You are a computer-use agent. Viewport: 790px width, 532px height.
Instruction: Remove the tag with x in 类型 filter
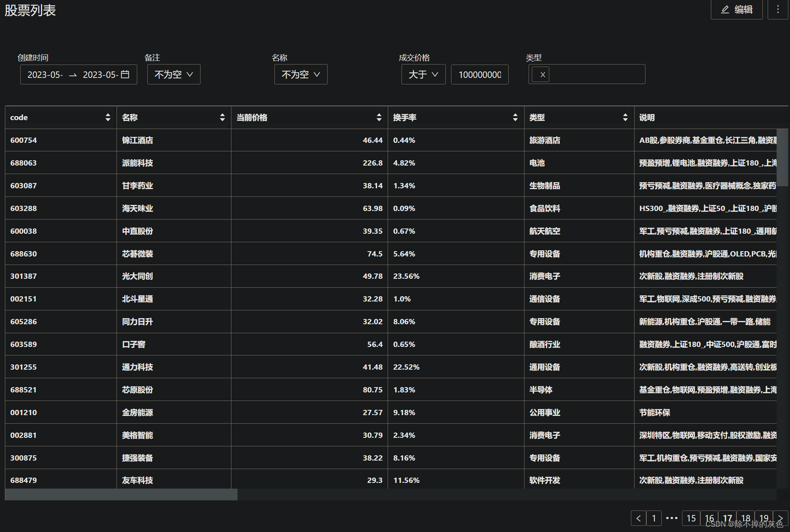[542, 75]
